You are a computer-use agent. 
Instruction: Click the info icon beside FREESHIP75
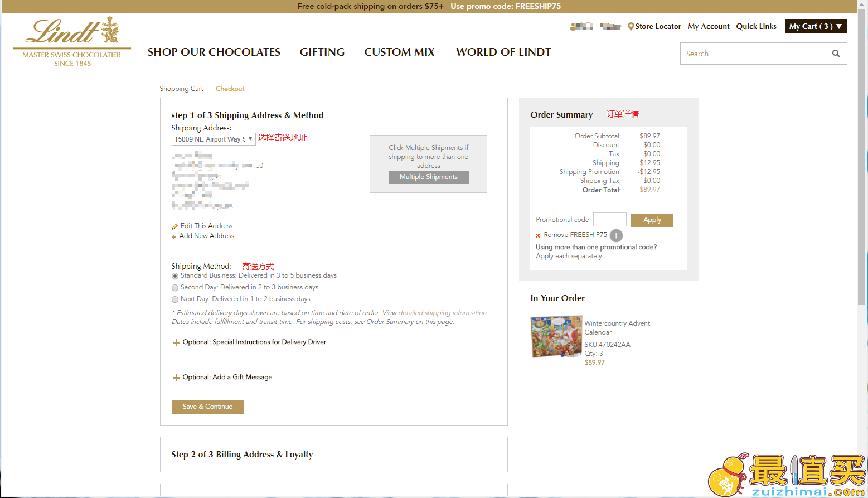[616, 235]
